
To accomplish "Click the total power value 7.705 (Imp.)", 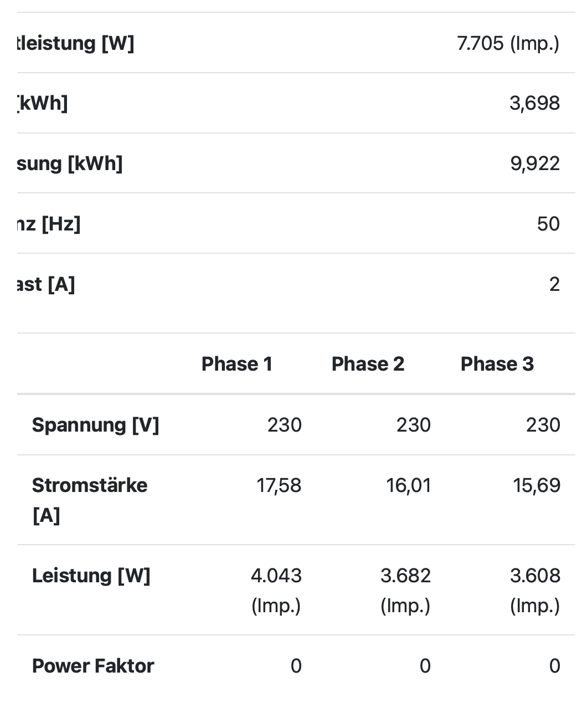I will 508,43.
